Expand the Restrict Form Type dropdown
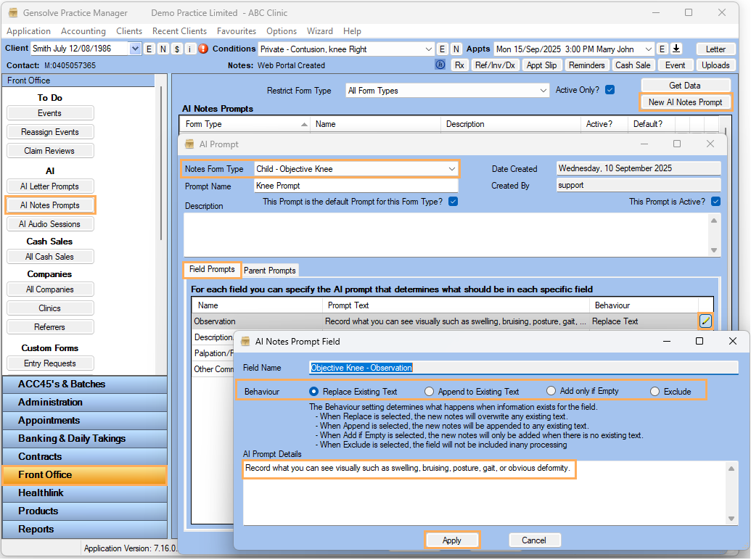Screen dimensions: 751x560 pos(543,91)
